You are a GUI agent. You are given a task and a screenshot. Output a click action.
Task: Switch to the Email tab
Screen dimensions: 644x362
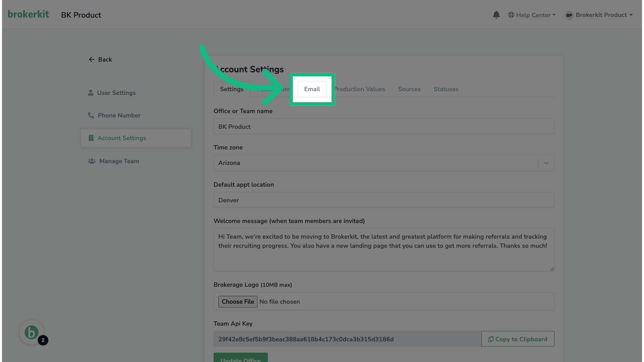click(312, 89)
